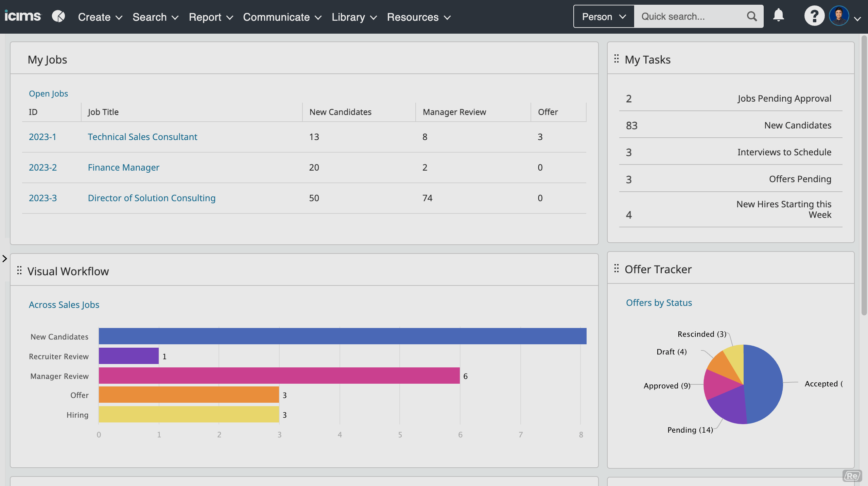Open job ID 2023-1
868x486 pixels.
[42, 137]
